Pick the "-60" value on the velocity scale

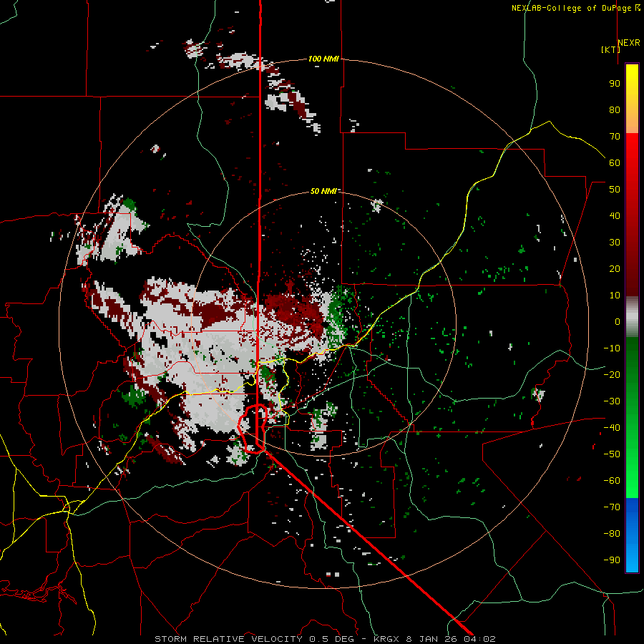click(x=612, y=481)
